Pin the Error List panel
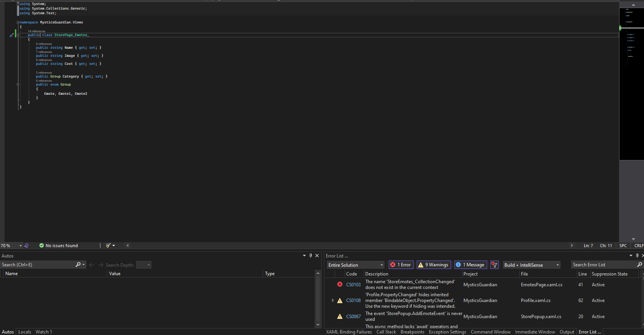The height and width of the screenshot is (335, 644). [637, 256]
